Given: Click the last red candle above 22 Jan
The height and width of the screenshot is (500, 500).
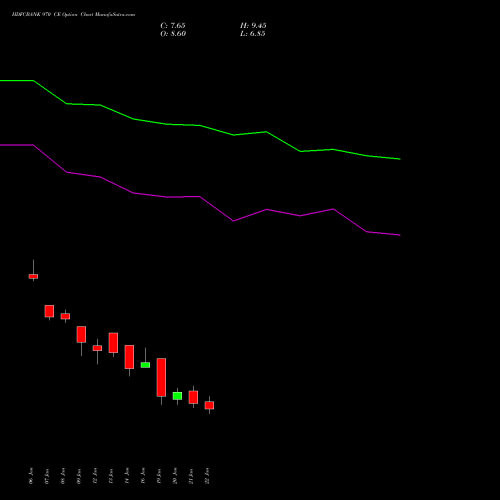Looking at the screenshot, I should [x=209, y=405].
